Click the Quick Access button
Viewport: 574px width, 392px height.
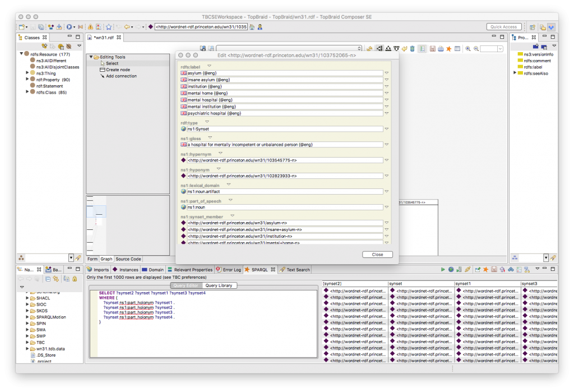(504, 27)
